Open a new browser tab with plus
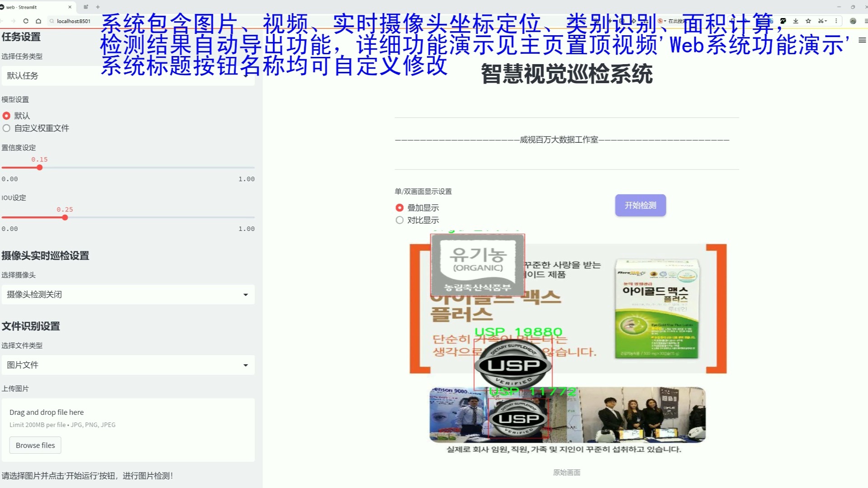Image resolution: width=868 pixels, height=488 pixels. 98,7
